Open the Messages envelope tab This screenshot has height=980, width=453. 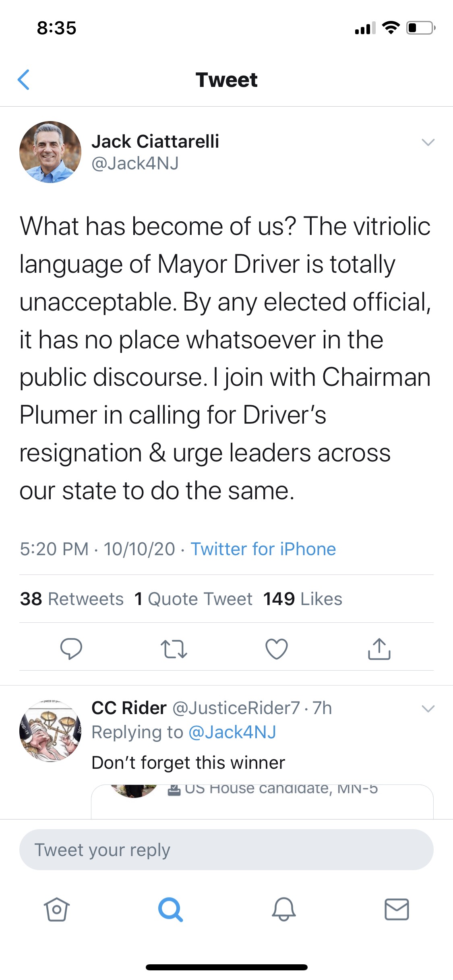(x=397, y=909)
